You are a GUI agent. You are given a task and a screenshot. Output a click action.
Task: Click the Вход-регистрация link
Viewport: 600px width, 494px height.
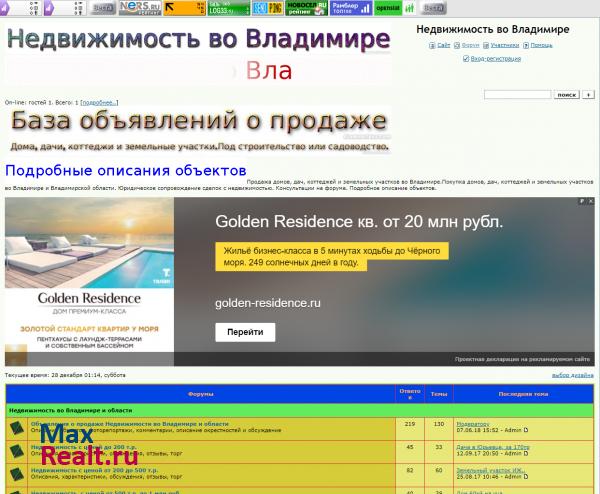(x=496, y=59)
